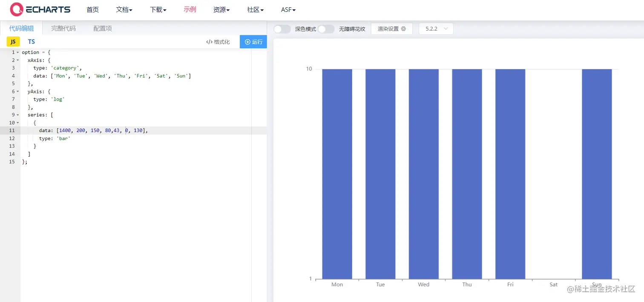Click the type: 'log' code line
The width and height of the screenshot is (644, 302).
click(49, 99)
